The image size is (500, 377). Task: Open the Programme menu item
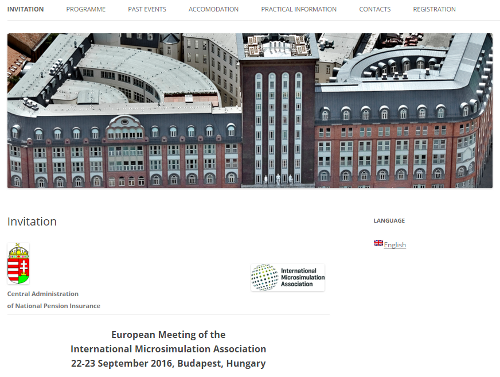point(86,9)
